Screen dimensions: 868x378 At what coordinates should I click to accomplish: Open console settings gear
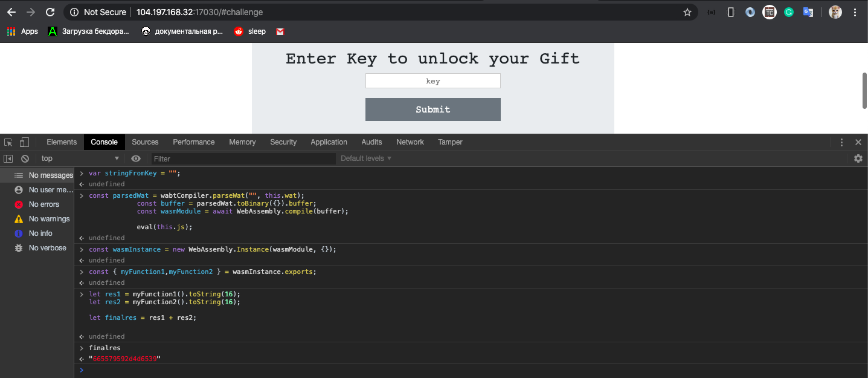(x=858, y=158)
